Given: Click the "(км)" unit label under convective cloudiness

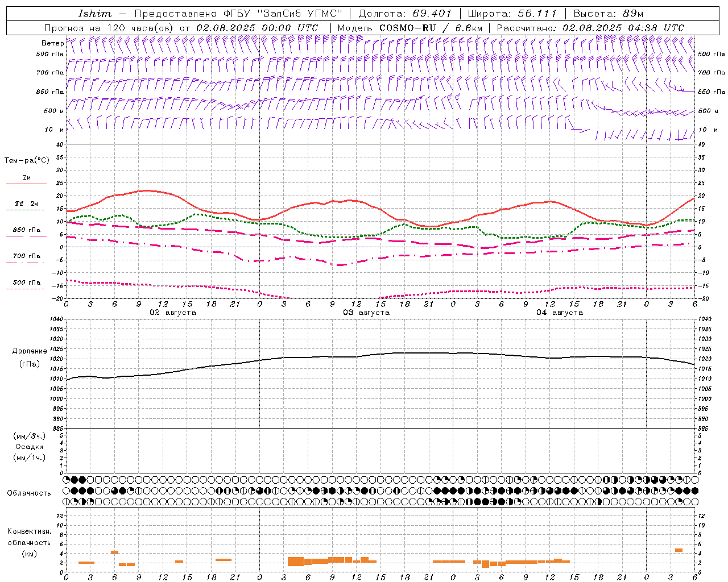Looking at the screenshot, I should (30, 553).
